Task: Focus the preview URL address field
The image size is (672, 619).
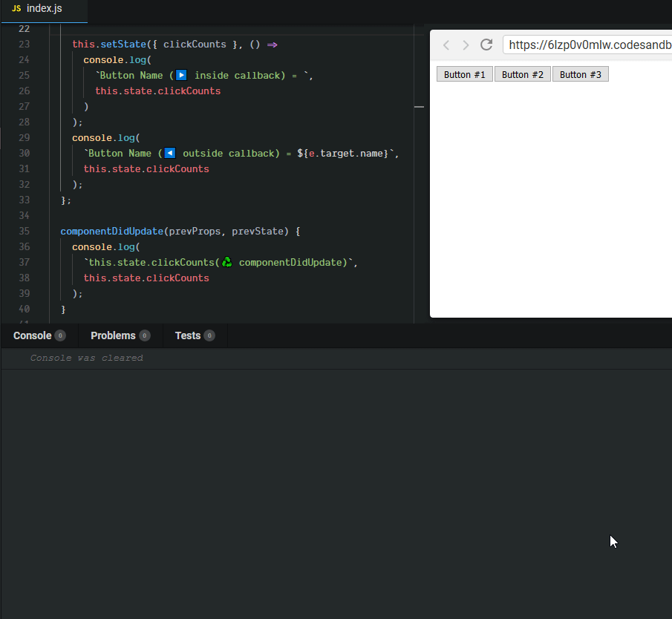Action: [x=587, y=45]
